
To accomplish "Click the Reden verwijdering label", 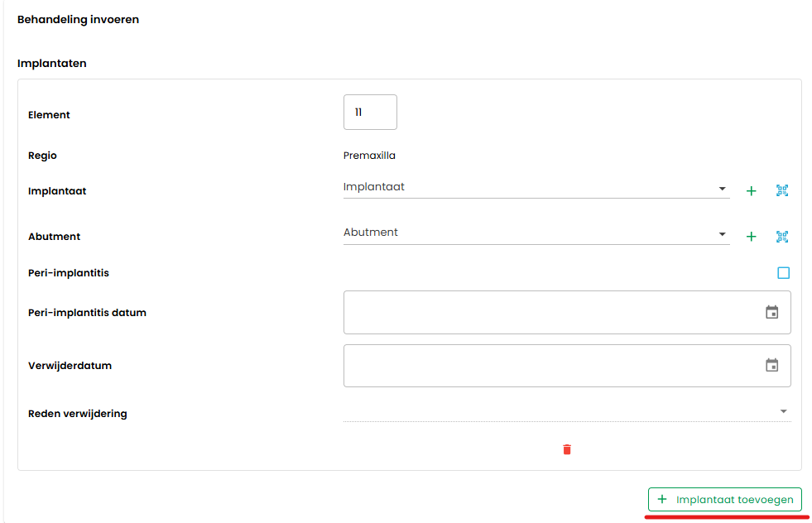I will [x=78, y=414].
